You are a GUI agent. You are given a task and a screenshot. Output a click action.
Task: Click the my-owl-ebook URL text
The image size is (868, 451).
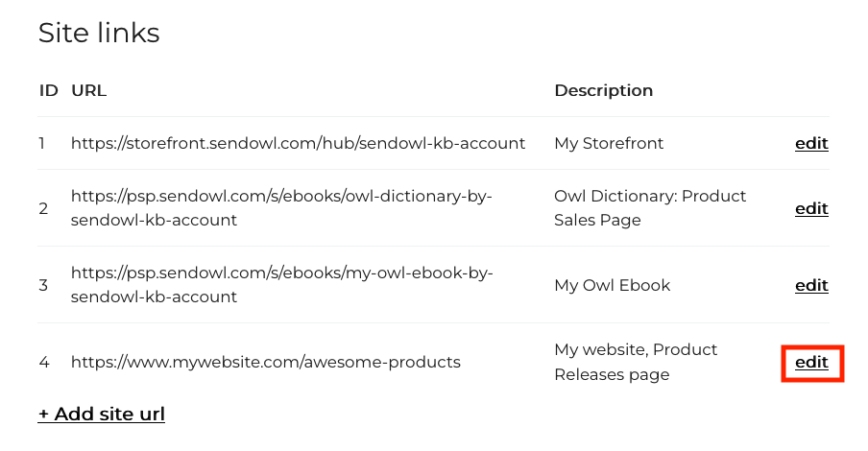(x=281, y=285)
